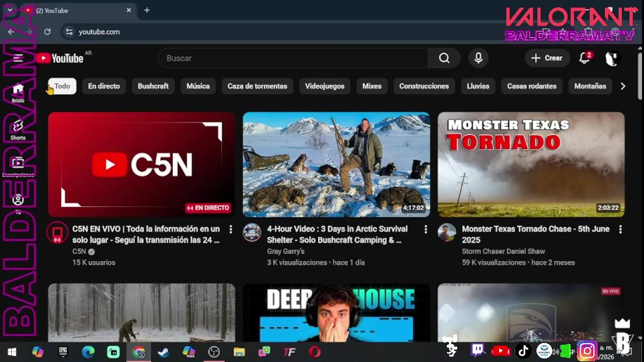Image resolution: width=644 pixels, height=362 pixels.
Task: Play the C5N live thumbnail
Action: click(141, 164)
